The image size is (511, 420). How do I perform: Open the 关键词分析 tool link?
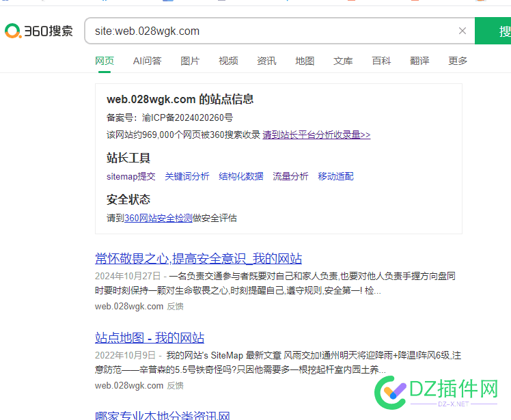tap(187, 176)
